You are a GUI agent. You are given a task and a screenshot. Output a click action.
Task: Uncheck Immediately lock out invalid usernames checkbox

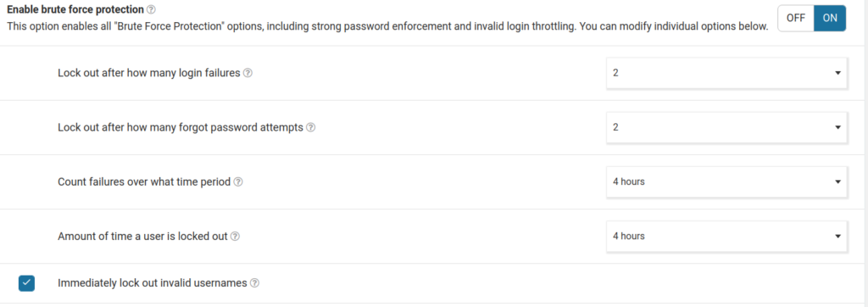26,283
